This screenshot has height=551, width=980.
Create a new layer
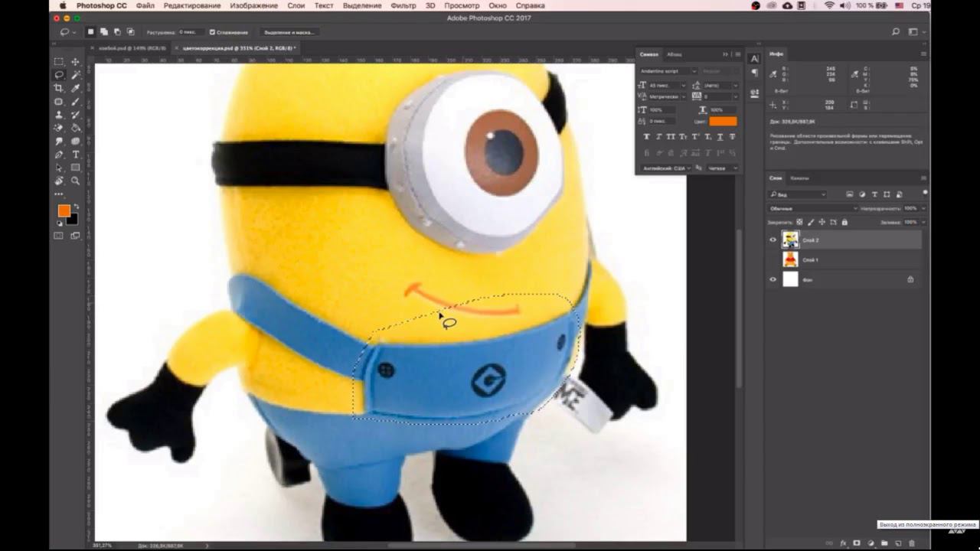click(898, 543)
